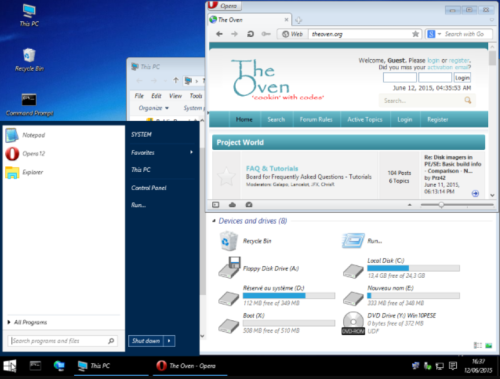Click the forum search magnifier icon

coord(468,100)
